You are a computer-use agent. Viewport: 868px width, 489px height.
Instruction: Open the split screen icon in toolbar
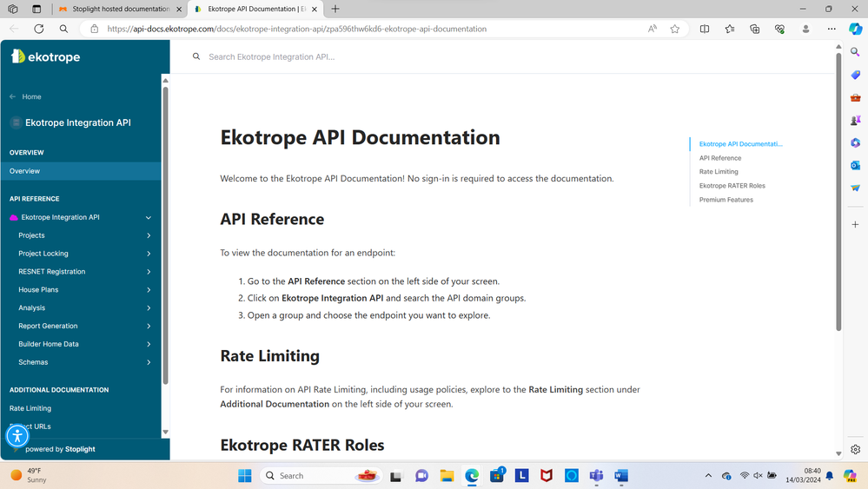[x=705, y=29]
